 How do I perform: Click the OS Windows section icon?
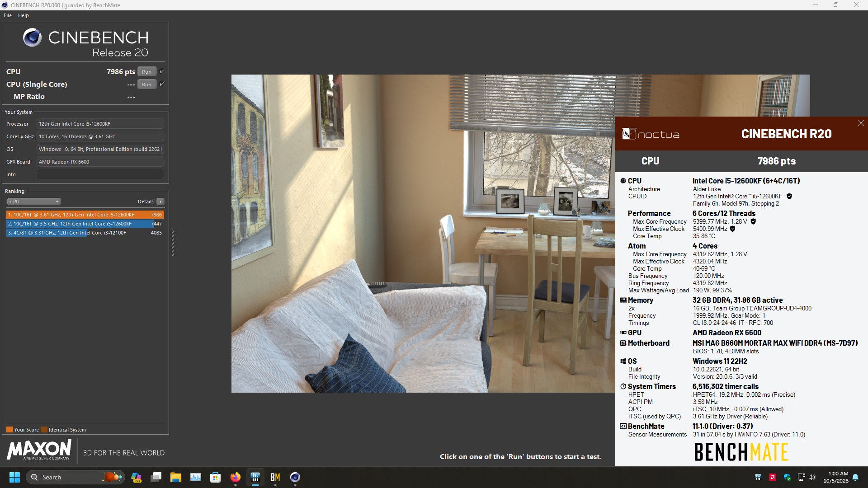tap(623, 361)
